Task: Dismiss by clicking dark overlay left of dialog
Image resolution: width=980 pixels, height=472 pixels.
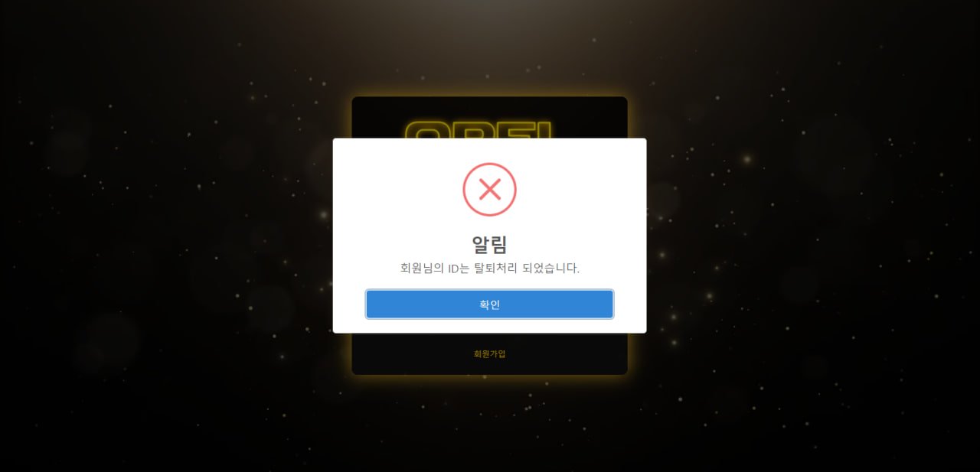Action: (168, 236)
